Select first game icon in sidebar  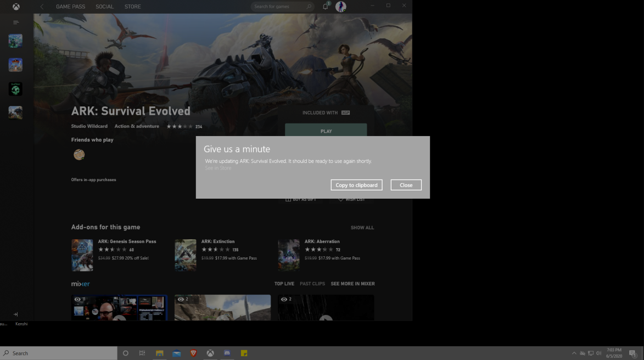pos(15,41)
